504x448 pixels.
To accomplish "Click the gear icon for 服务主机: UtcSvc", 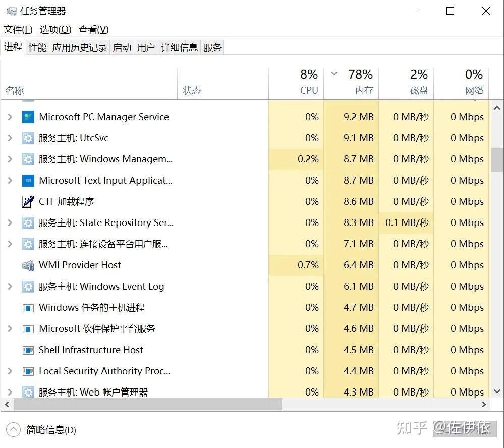I will [x=28, y=138].
